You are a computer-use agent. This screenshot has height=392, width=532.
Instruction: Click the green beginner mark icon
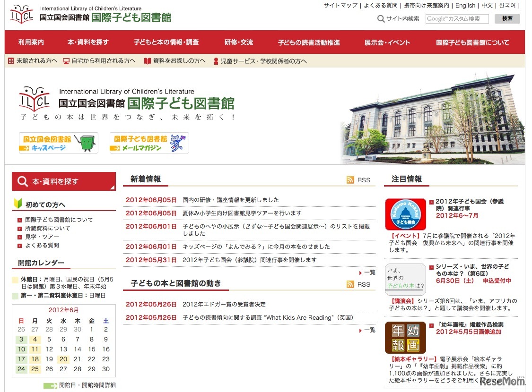[17, 203]
